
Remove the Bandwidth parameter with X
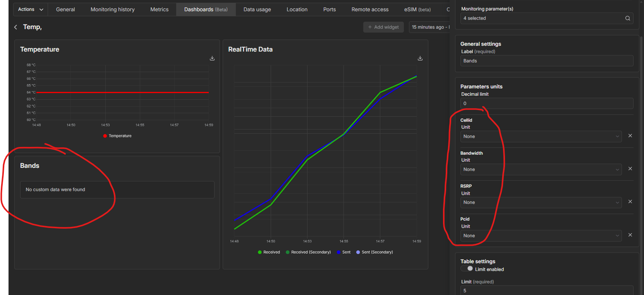click(x=630, y=169)
